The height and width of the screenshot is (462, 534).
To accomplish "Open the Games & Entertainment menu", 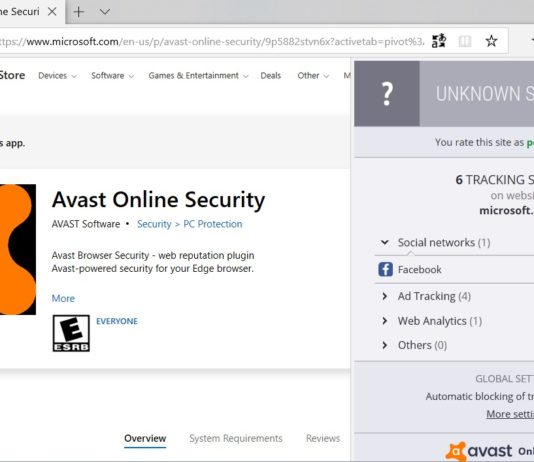I will 198,76.
